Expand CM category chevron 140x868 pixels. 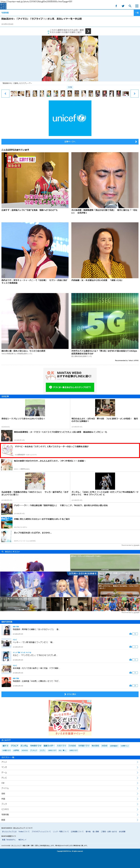point(137,783)
